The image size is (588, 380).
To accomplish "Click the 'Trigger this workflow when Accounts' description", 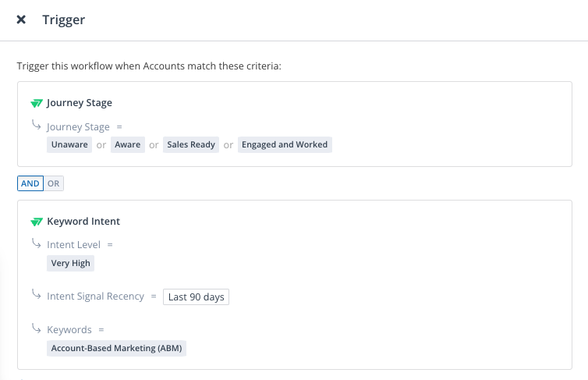I will tap(149, 66).
